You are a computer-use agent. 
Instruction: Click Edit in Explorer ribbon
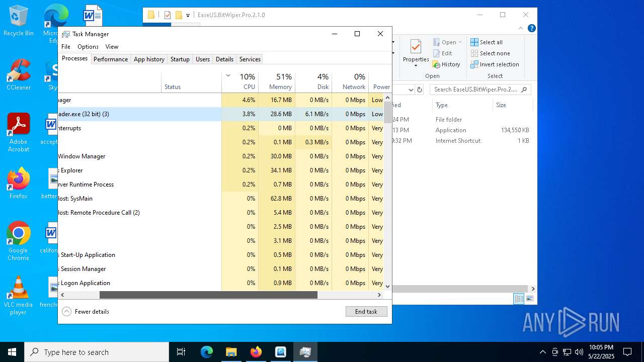[443, 53]
